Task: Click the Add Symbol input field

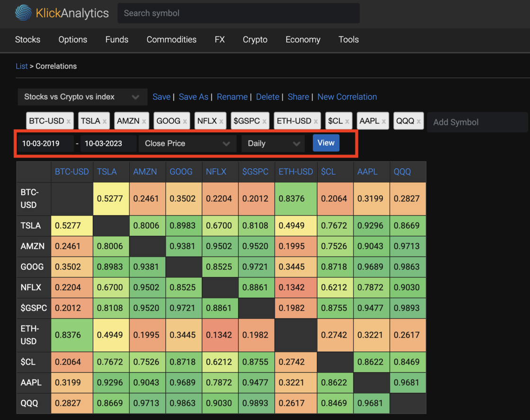Action: pos(477,122)
